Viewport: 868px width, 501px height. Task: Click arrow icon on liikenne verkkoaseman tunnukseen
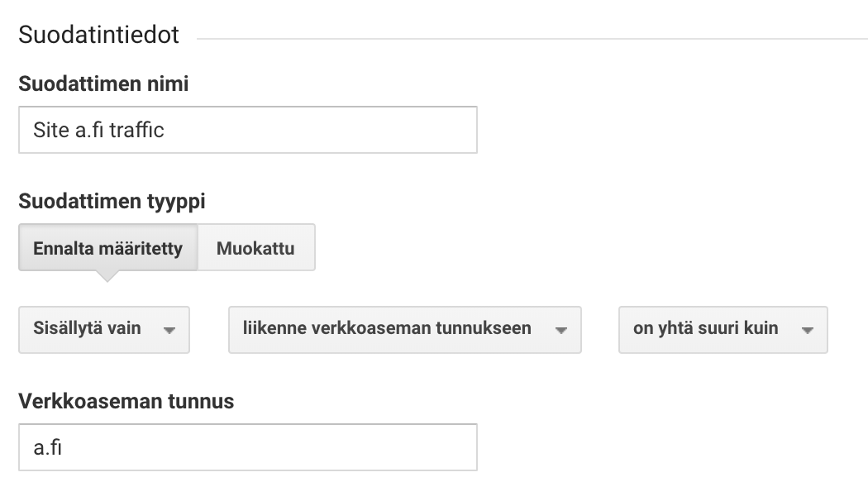[561, 331]
